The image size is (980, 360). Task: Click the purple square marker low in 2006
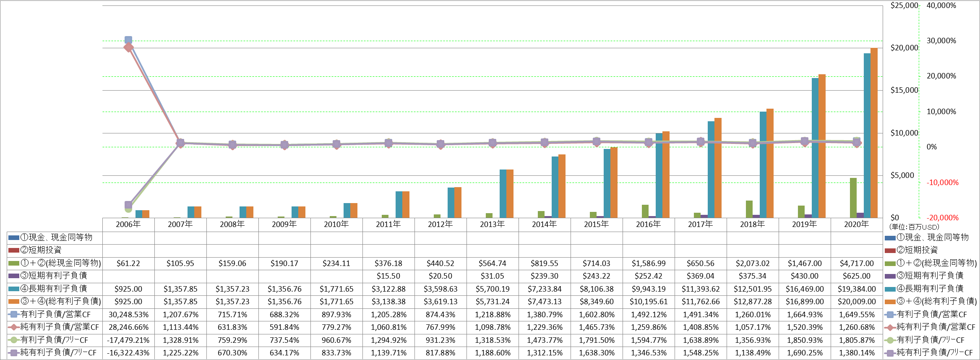click(128, 205)
